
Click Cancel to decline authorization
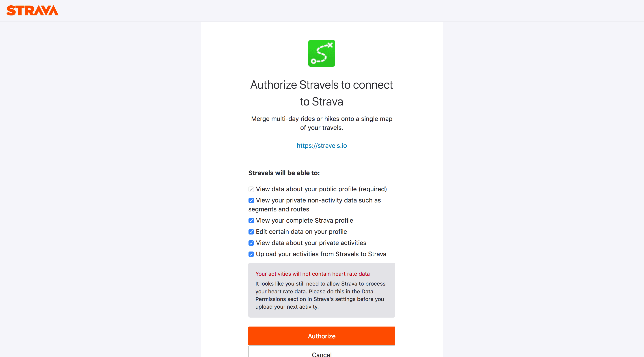[x=322, y=355]
